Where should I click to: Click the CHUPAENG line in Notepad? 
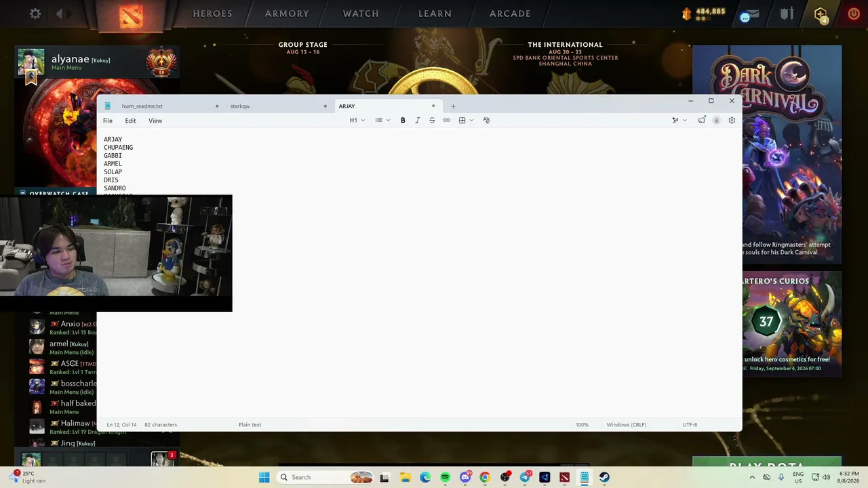pyautogui.click(x=118, y=148)
